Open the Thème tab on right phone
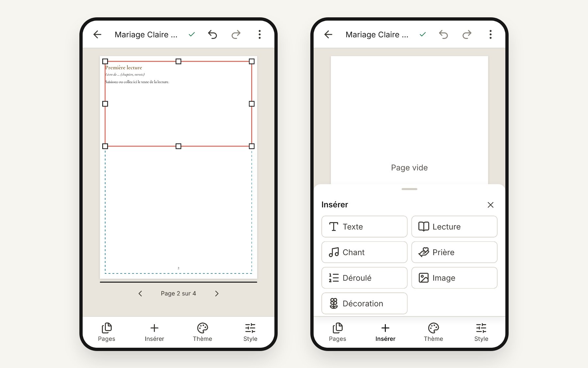588x368 pixels. [433, 332]
